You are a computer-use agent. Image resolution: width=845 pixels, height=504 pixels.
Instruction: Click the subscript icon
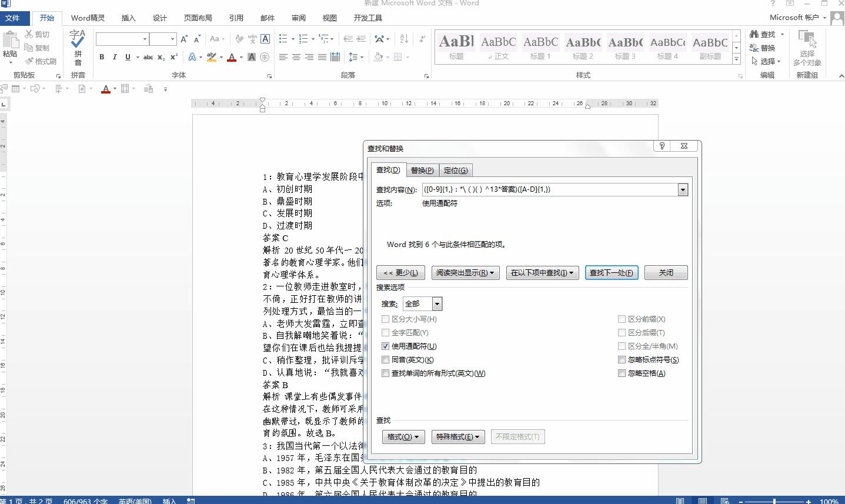click(x=161, y=57)
